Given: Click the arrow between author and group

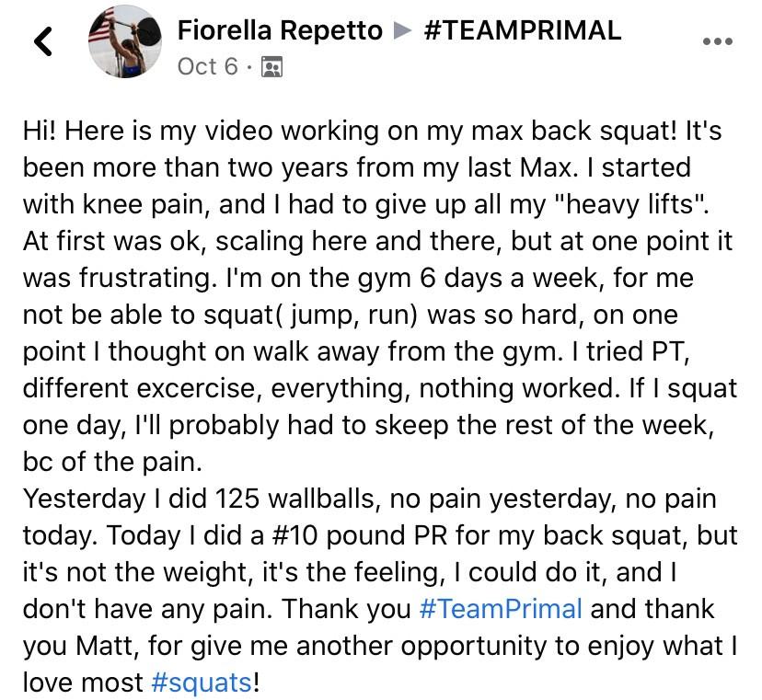Looking at the screenshot, I should tap(401, 30).
